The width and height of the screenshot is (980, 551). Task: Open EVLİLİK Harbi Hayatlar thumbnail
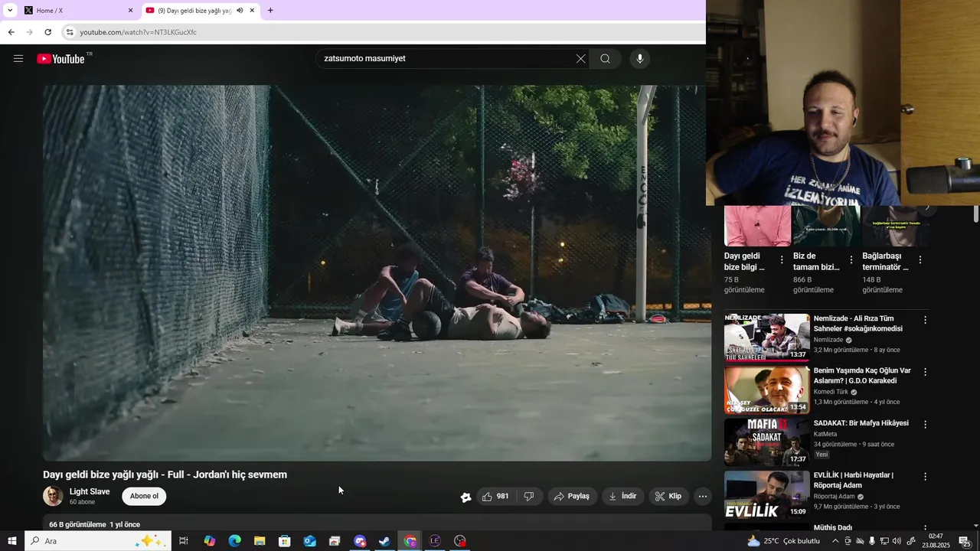(766, 494)
